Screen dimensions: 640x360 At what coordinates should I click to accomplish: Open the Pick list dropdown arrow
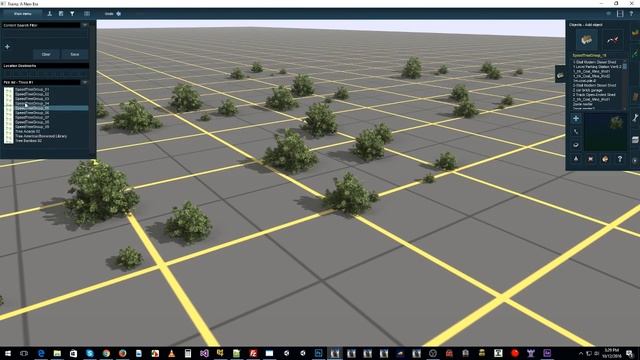pos(84,82)
